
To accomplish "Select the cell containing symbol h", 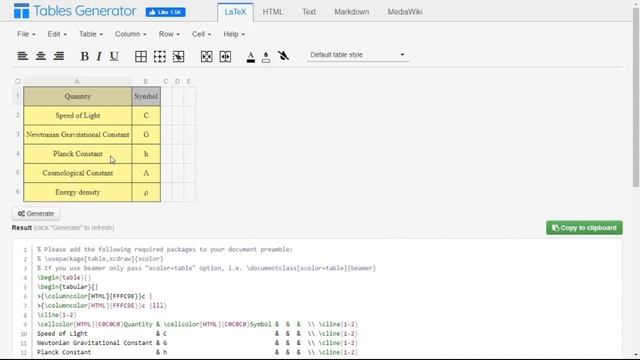I will tap(146, 154).
